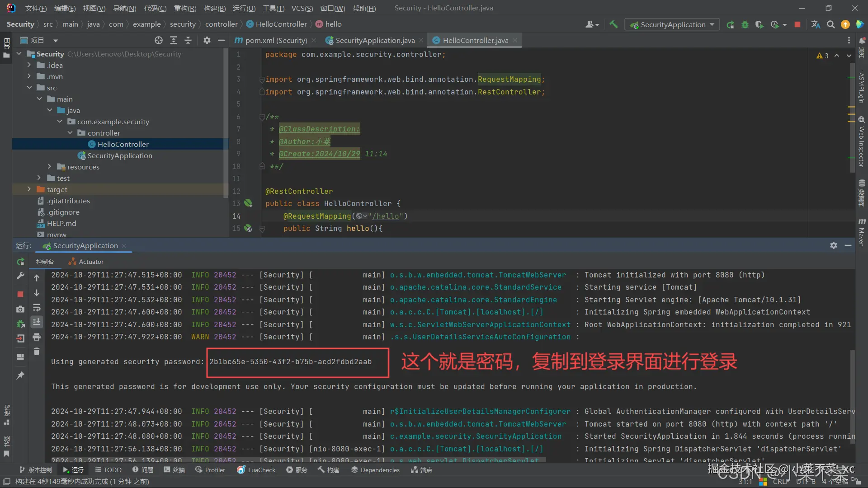The height and width of the screenshot is (488, 868).
Task: Switch to SecurityApplication.java editor tab
Action: [x=375, y=40]
